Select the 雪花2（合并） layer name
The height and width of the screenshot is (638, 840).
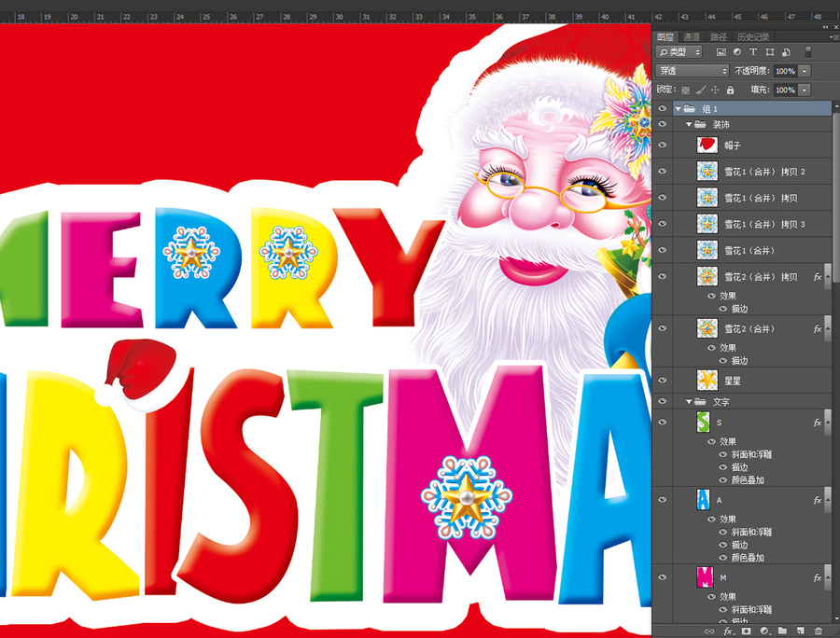tap(749, 329)
